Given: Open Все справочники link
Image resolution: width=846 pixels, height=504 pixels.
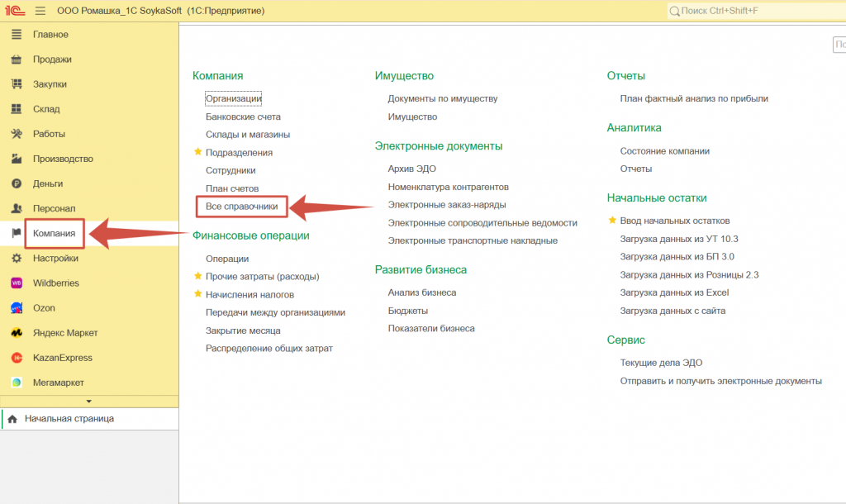Looking at the screenshot, I should 241,206.
